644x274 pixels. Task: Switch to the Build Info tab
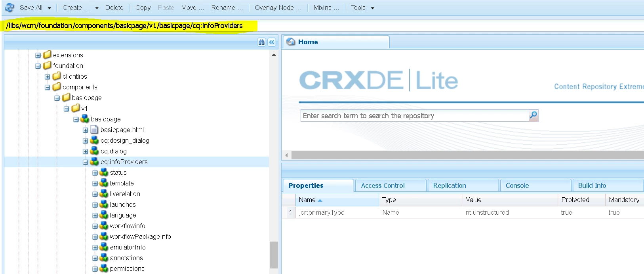coord(608,185)
